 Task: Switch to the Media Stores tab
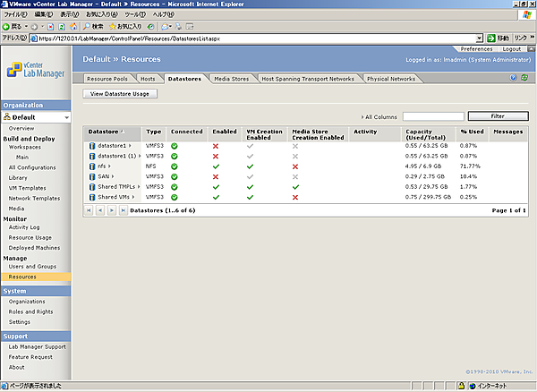pos(233,79)
